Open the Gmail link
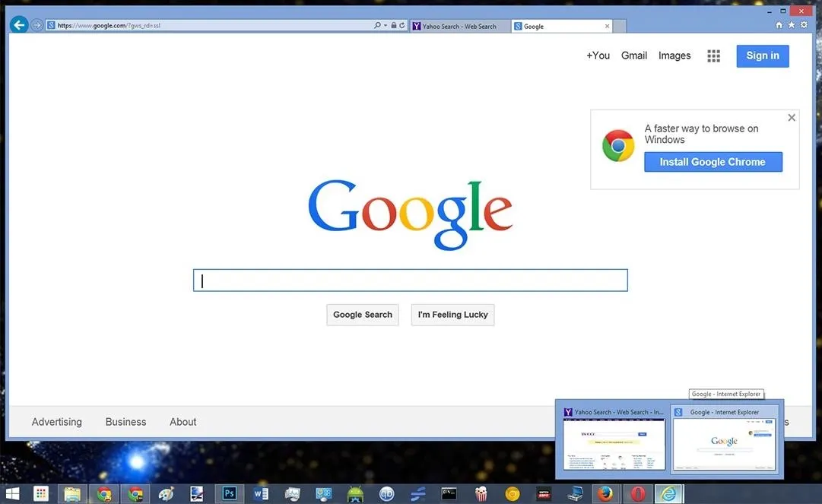Viewport: 822px width, 504px height. [x=634, y=55]
